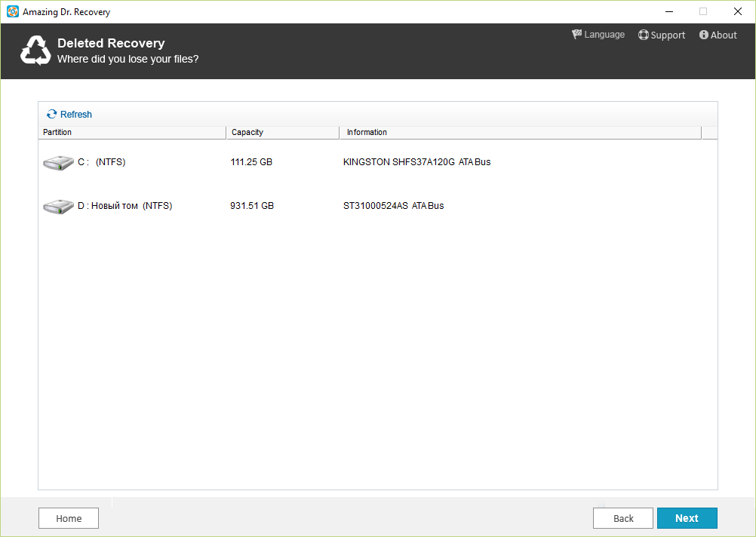This screenshot has width=756, height=537.
Task: Click the Refresh link text
Action: (x=75, y=114)
